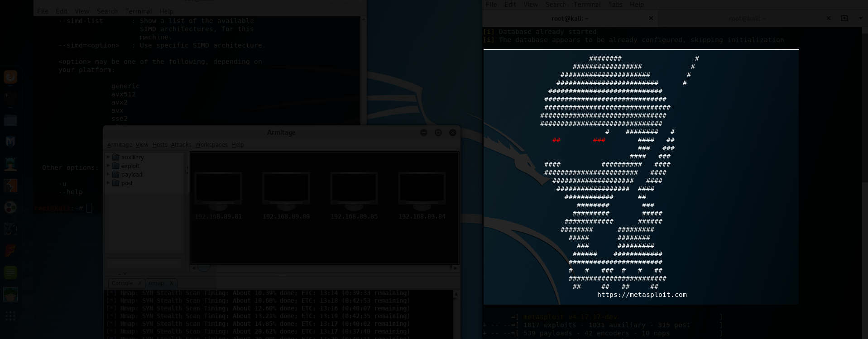Screen dimensions: 868x339
Task: Close the Console tab in Armitage
Action: [x=140, y=283]
